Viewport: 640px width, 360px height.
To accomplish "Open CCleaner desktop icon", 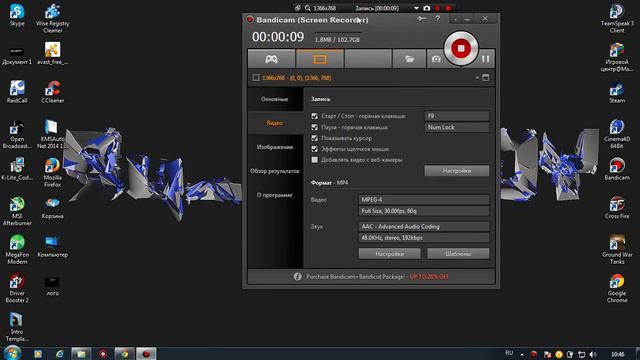I will [x=53, y=91].
